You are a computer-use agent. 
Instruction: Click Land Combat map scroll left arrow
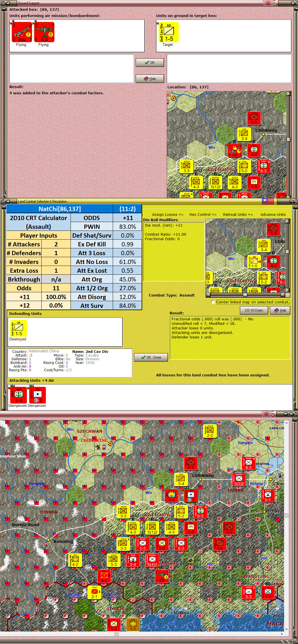click(208, 295)
